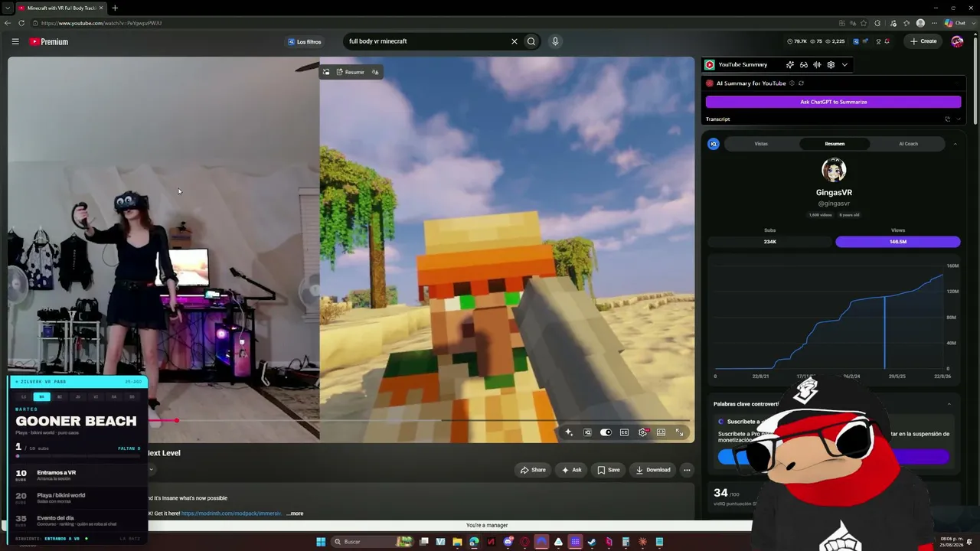Enter fullscreen video mode

pyautogui.click(x=679, y=432)
